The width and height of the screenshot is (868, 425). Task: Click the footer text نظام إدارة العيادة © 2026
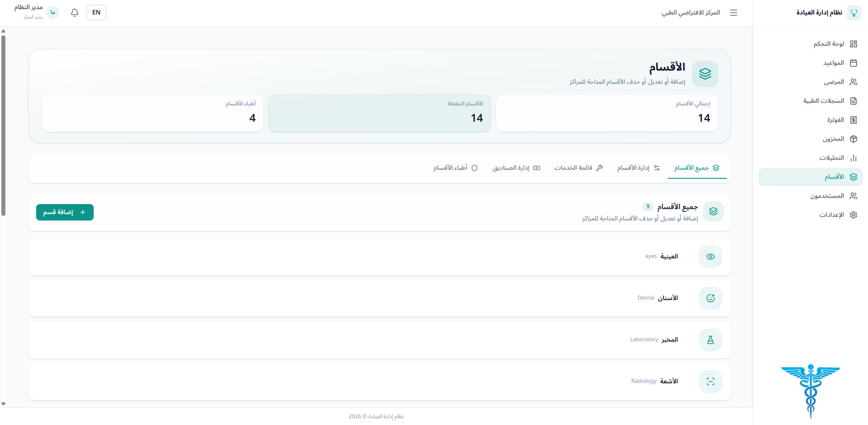pos(376,416)
